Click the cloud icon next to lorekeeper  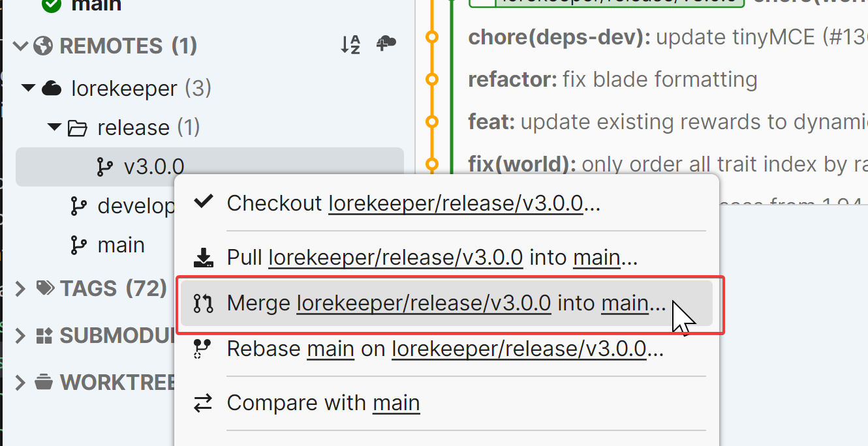tap(52, 88)
